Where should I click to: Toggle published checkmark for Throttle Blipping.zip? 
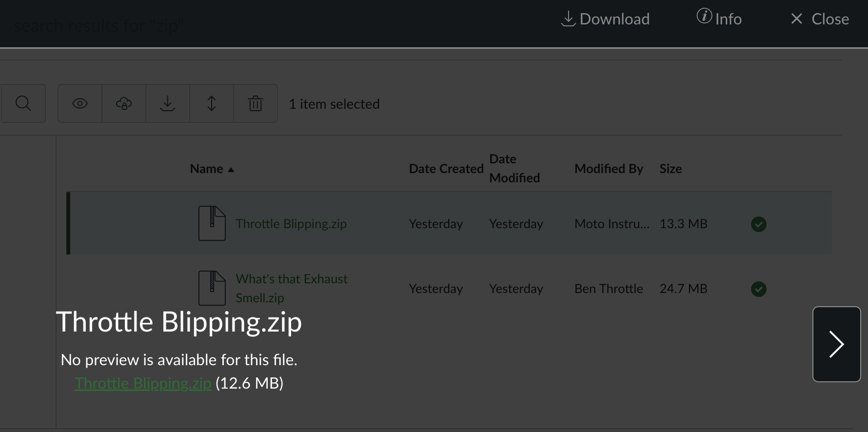[x=758, y=224]
